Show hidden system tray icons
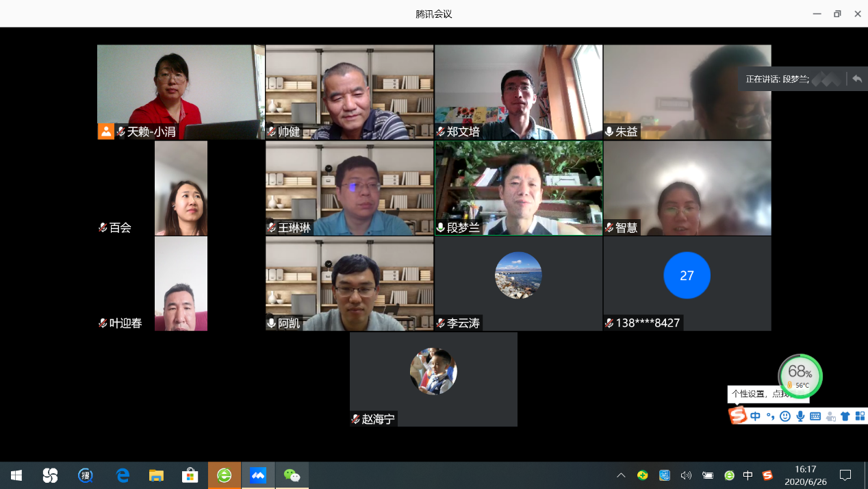This screenshot has width=868, height=489. 621,475
